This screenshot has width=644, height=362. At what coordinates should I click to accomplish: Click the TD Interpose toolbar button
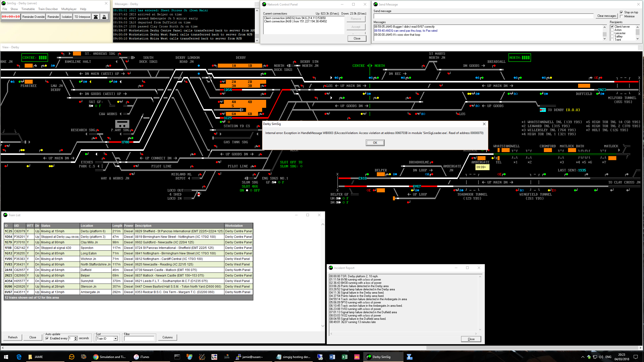coord(82,17)
